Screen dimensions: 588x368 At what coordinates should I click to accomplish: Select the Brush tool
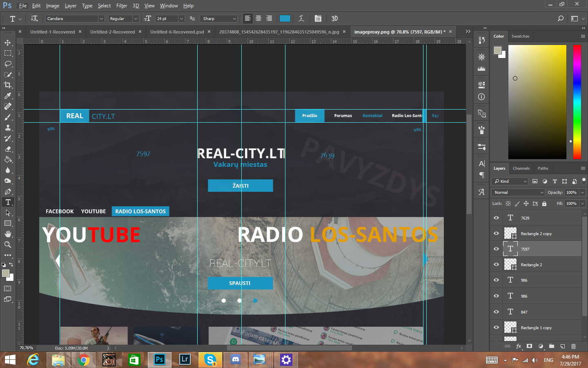pos(8,117)
